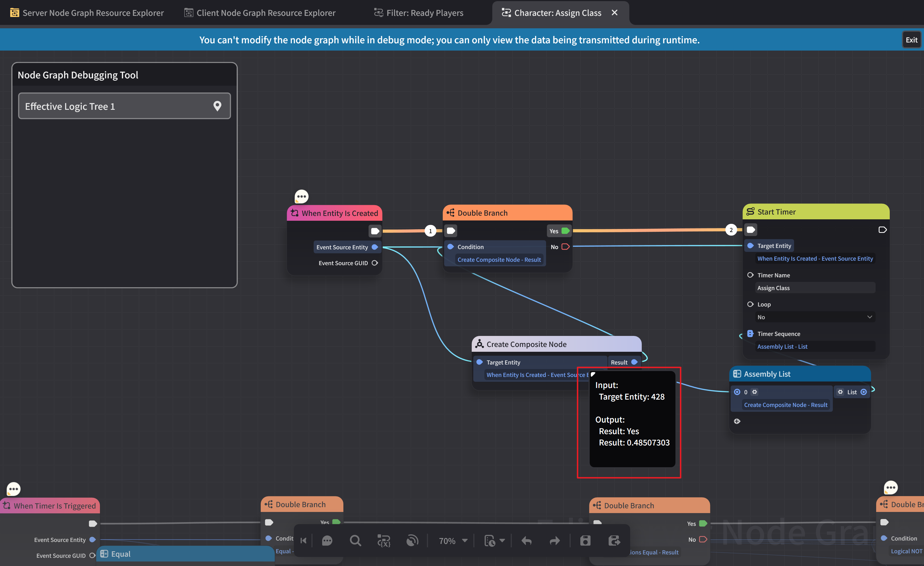Click the Start Timer execution output port
Viewport: 924px width, 566px height.
[882, 230]
